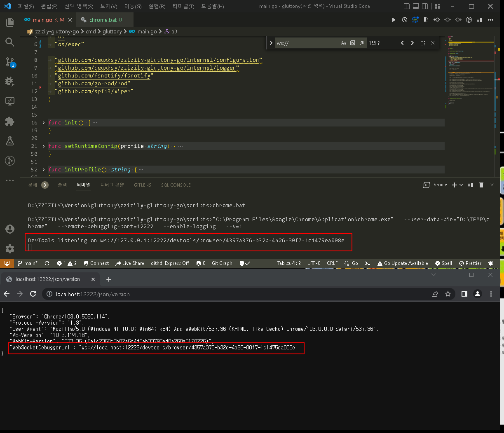Toggle secondary side bar from title bar
The height and width of the screenshot is (433, 504).
click(x=425, y=6)
